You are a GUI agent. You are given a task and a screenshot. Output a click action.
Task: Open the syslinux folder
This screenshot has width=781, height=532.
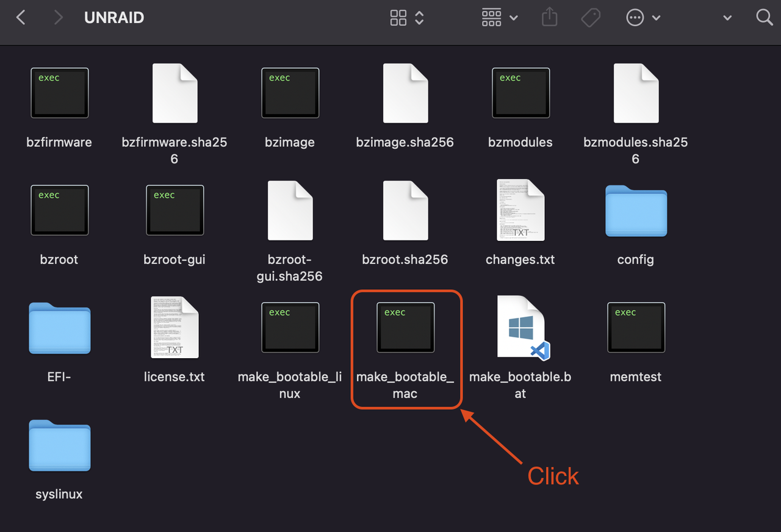59,446
